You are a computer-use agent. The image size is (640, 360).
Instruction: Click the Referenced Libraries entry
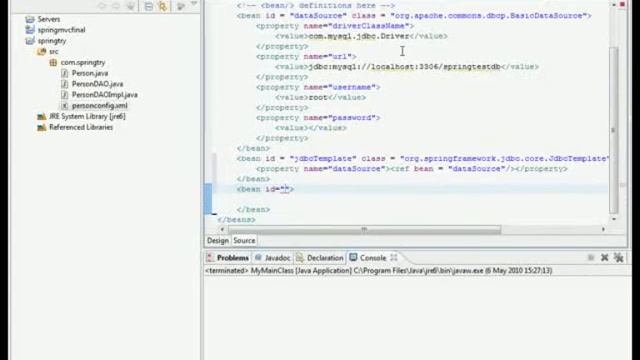(81, 127)
